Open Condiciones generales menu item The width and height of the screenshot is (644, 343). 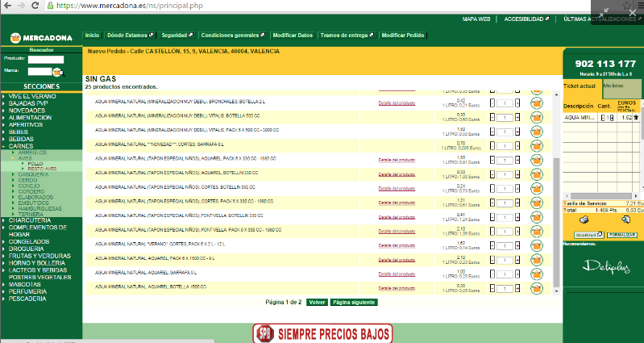[x=233, y=36]
